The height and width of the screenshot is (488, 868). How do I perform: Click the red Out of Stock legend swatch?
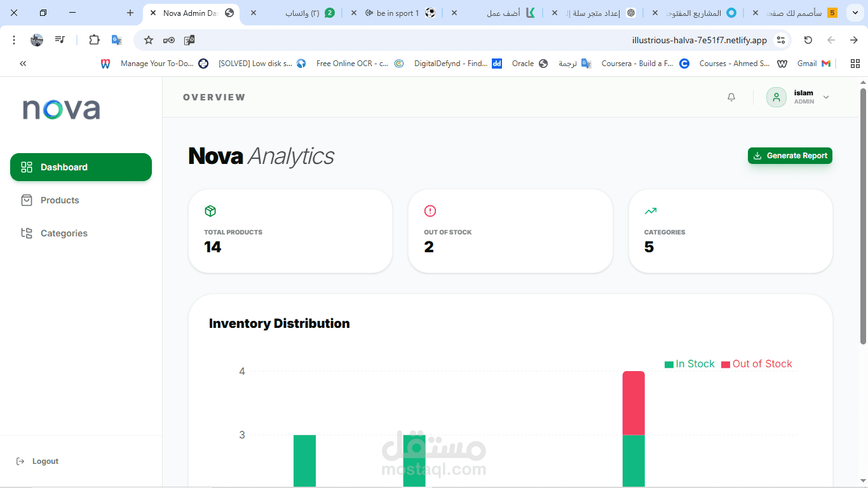click(726, 365)
